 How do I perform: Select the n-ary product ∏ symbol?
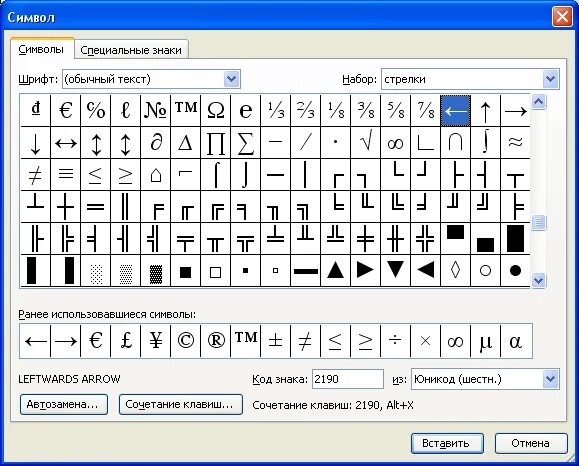click(216, 143)
